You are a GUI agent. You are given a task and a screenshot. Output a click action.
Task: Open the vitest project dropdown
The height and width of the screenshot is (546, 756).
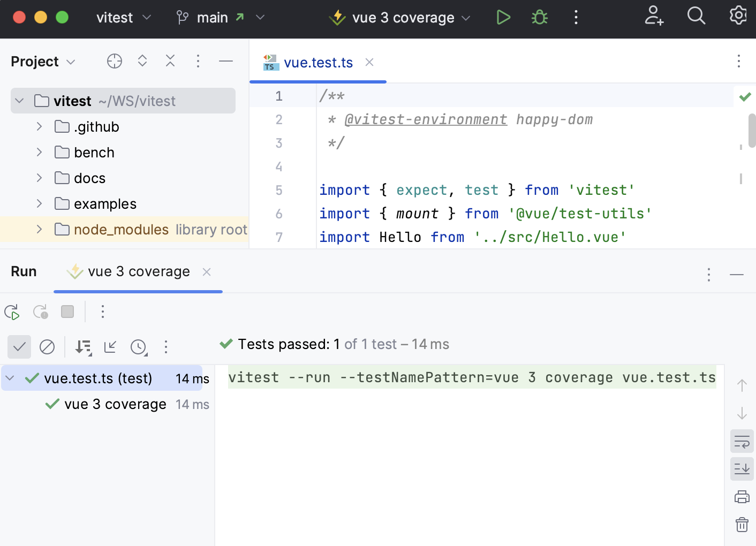pos(124,18)
